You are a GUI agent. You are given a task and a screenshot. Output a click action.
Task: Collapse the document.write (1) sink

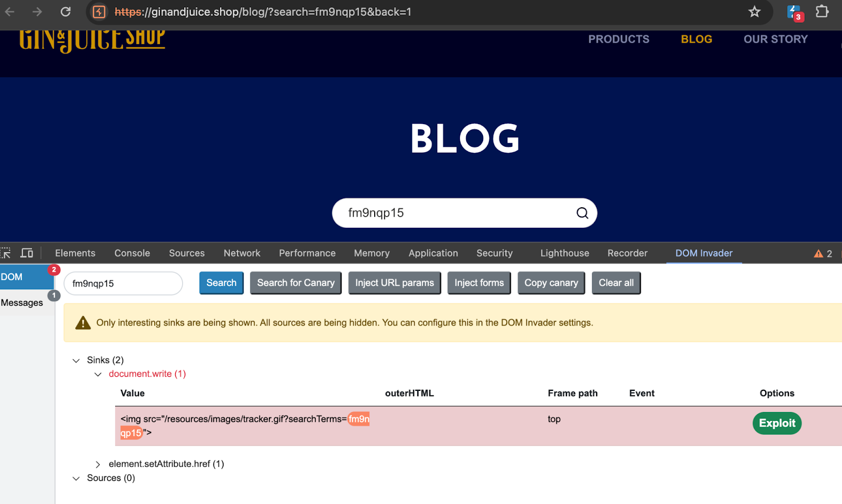coord(98,374)
